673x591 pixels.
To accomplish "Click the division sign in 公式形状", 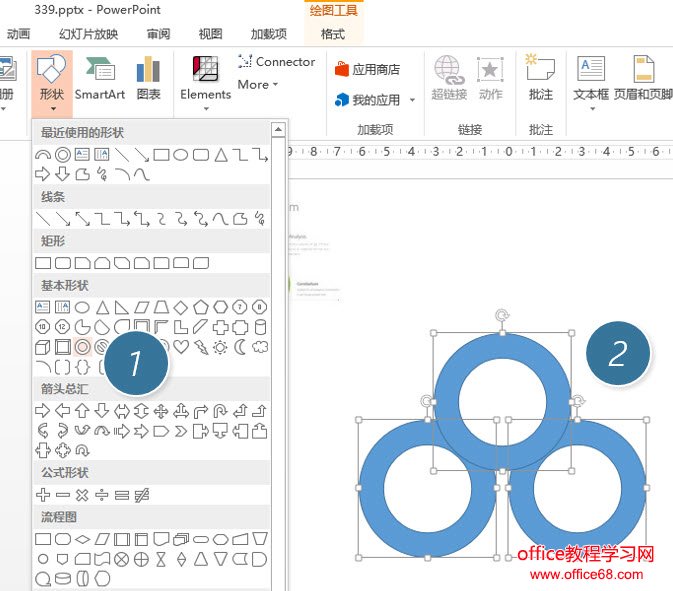I will (x=102, y=495).
